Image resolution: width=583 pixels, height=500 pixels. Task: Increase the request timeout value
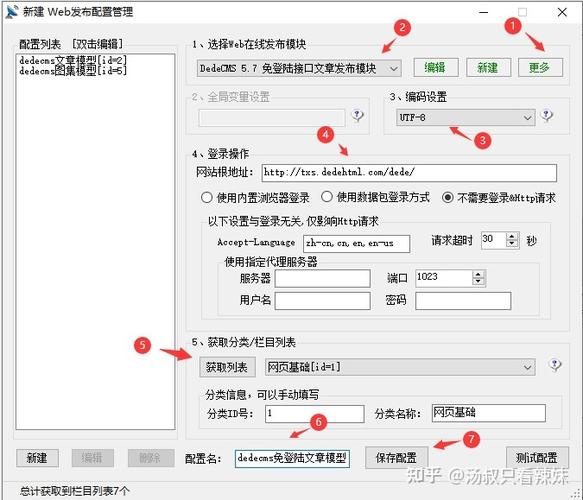click(512, 236)
